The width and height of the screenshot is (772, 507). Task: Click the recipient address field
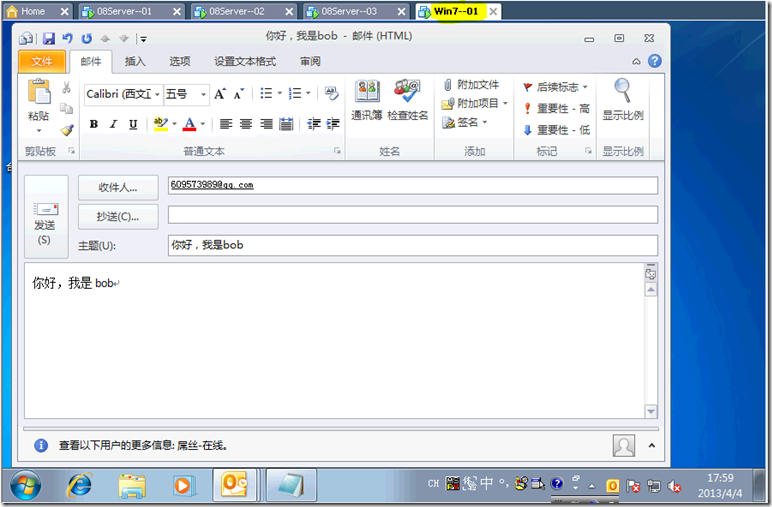pyautogui.click(x=413, y=186)
